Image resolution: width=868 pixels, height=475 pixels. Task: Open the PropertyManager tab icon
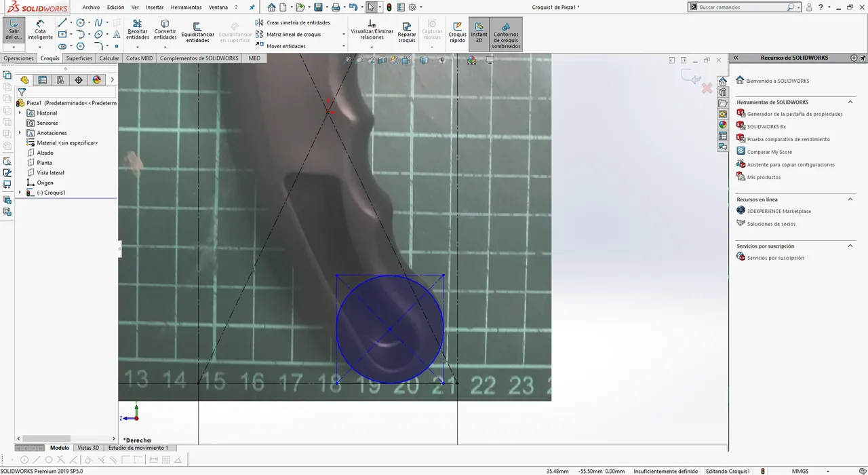tap(43, 80)
